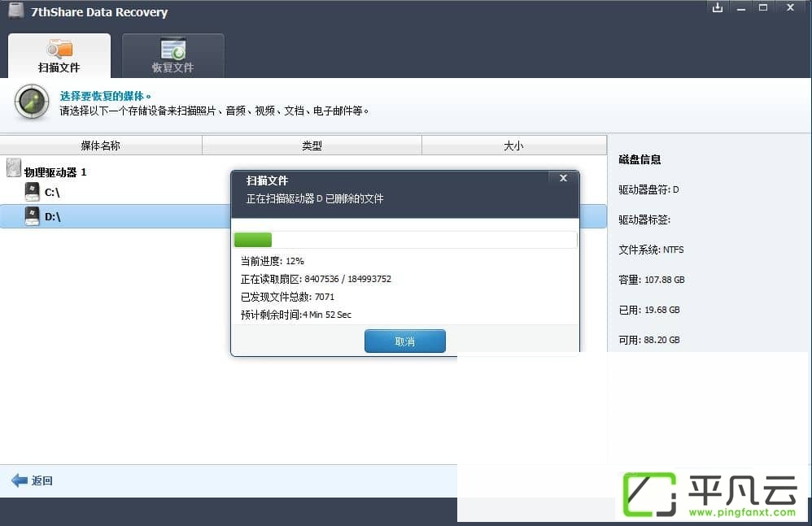Click the 选择要恢复的媒体 heading

point(105,96)
